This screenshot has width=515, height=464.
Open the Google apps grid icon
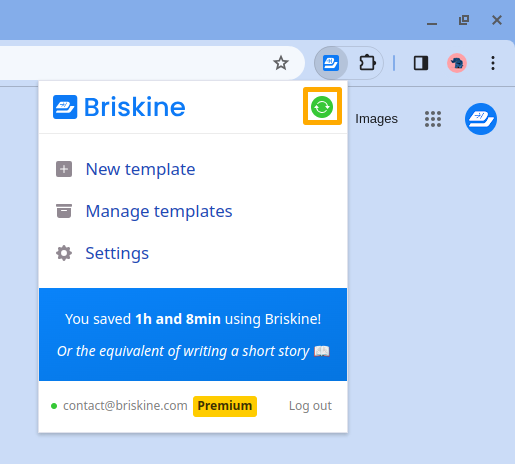tap(433, 119)
